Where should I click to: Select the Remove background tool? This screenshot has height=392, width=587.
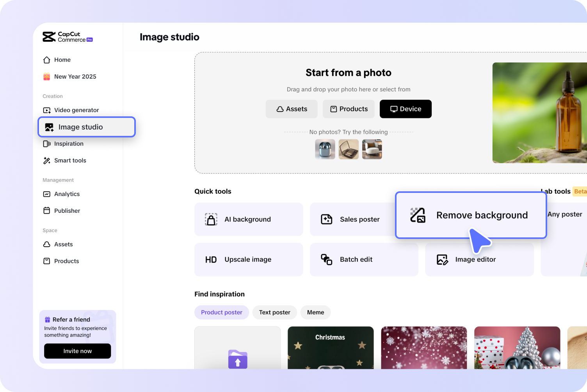click(471, 215)
